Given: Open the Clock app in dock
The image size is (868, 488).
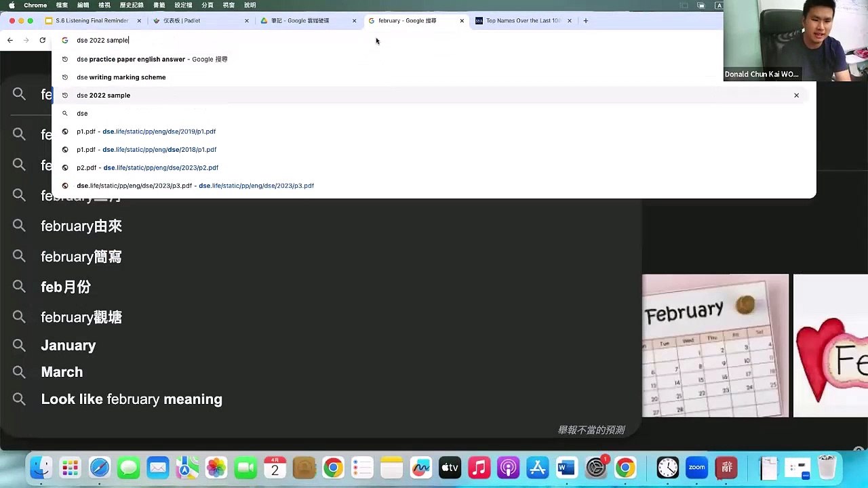Looking at the screenshot, I should (667, 468).
